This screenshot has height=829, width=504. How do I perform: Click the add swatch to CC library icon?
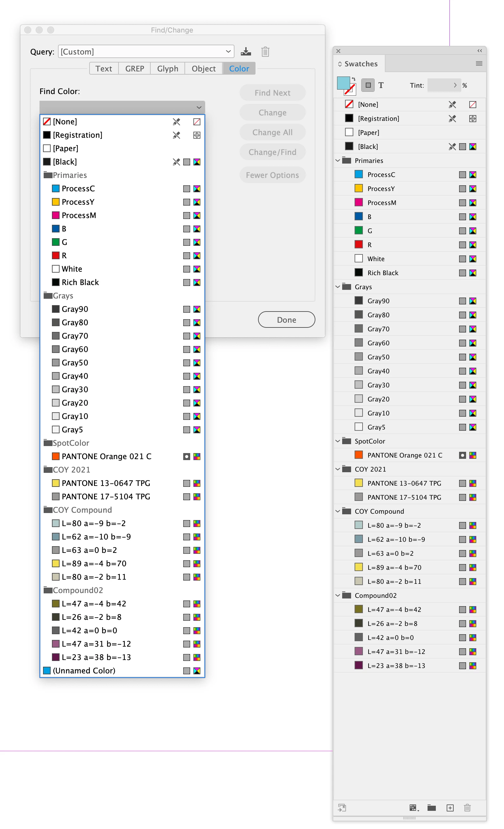[x=342, y=808]
